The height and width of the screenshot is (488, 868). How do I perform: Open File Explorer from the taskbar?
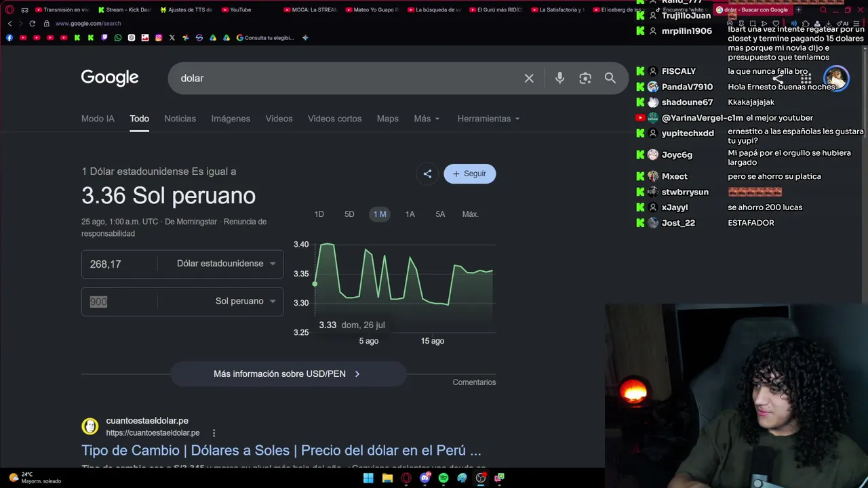[x=387, y=478]
